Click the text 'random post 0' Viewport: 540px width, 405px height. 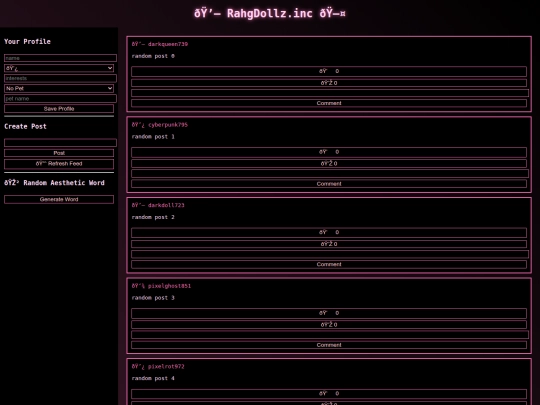pyautogui.click(x=153, y=56)
